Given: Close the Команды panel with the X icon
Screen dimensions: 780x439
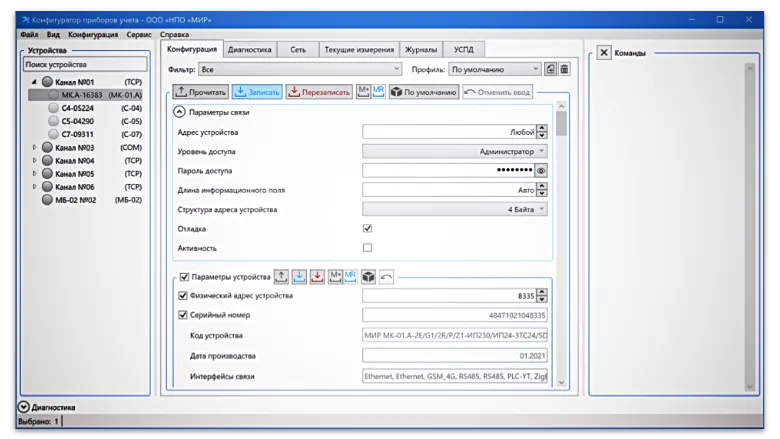Looking at the screenshot, I should click(604, 53).
